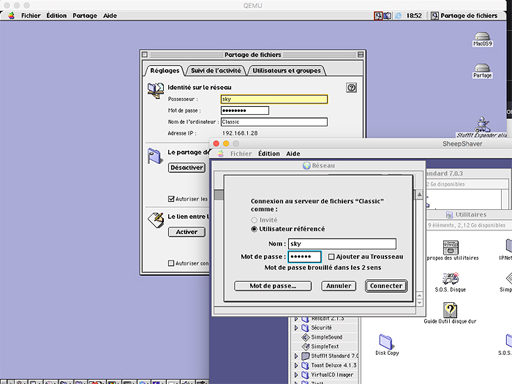Select the SimpleText item icon
Screen dimensions: 512x384
pos(306,346)
